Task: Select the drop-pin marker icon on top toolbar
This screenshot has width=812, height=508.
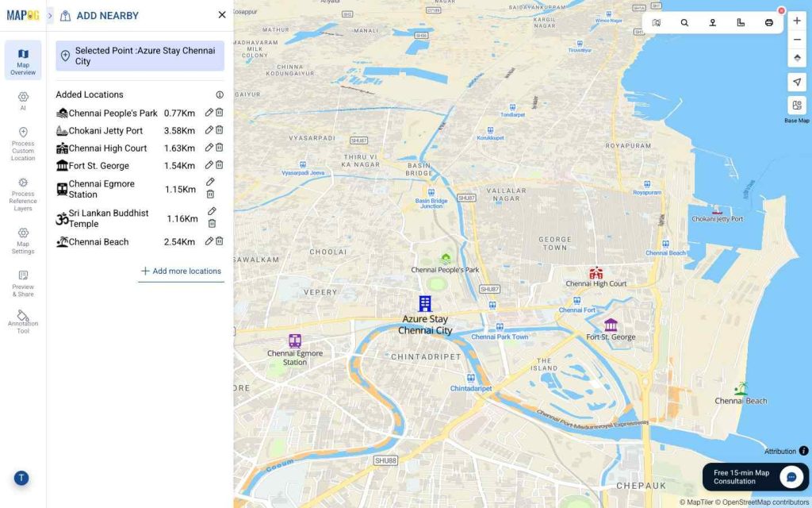Action: (712, 22)
